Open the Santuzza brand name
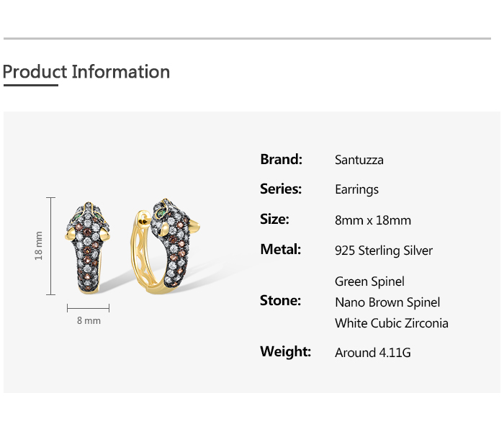Screen dimensions: 504x429 [359, 160]
